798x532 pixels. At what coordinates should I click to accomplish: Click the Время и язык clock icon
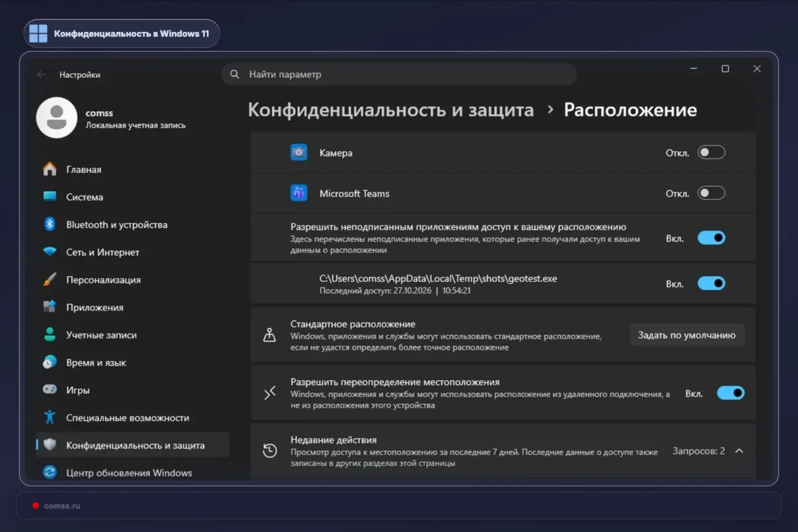(x=50, y=362)
